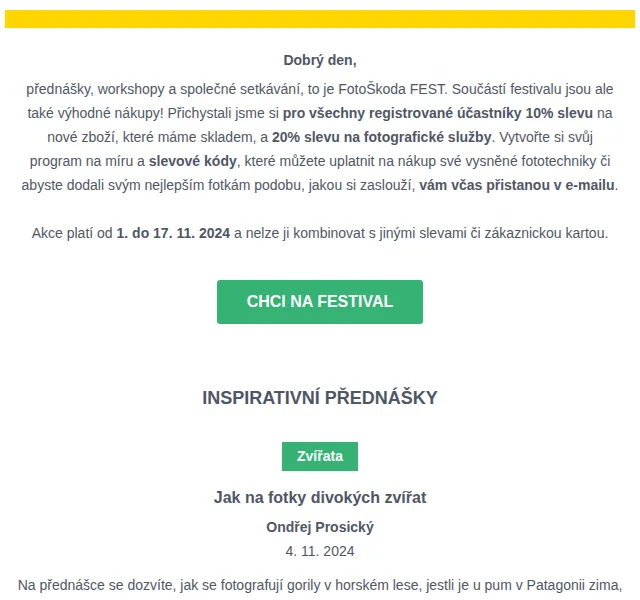Click bold phrase vám včas přistanou v e-mailu

pos(517,185)
